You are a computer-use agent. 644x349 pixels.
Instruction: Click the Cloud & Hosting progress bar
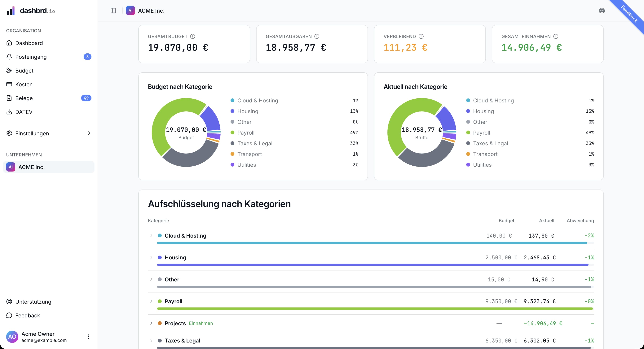375,243
